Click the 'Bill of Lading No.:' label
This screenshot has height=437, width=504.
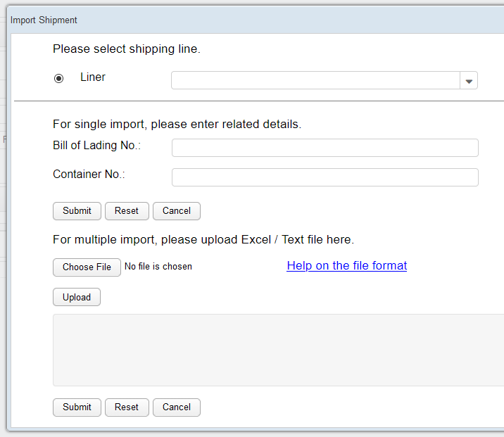(x=97, y=145)
